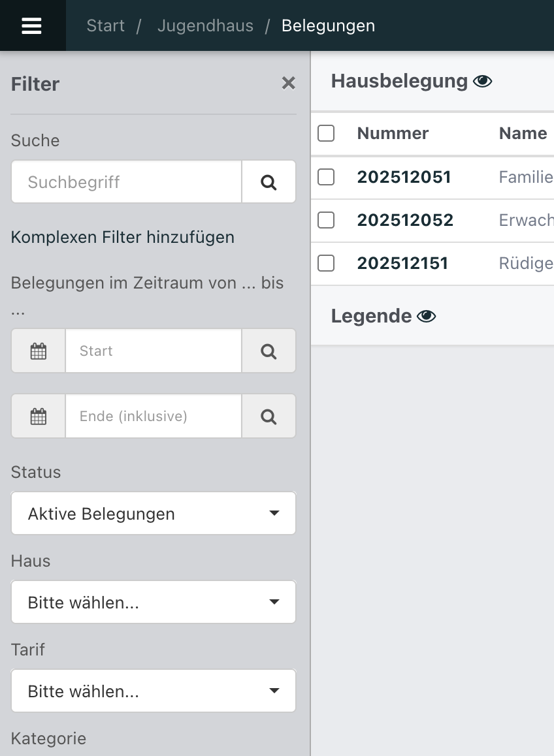The image size is (554, 756).
Task: Toggle visibility of the Hausbelegung section
Action: point(482,81)
